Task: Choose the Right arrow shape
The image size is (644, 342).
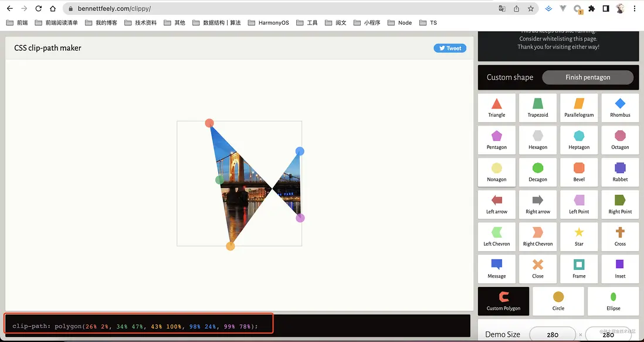Action: 538,205
